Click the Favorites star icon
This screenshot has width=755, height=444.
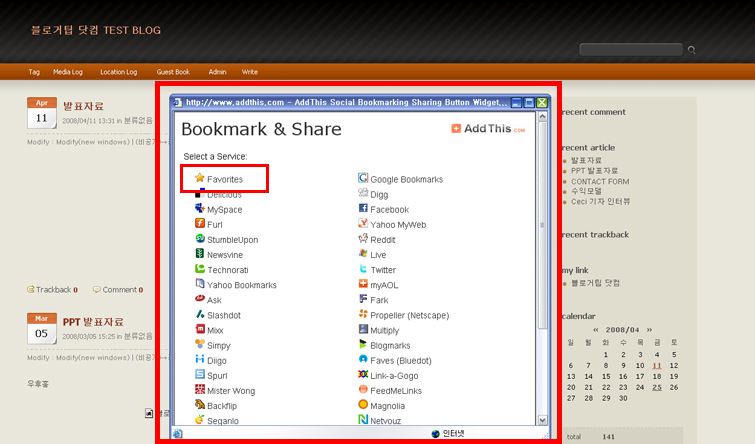pyautogui.click(x=200, y=178)
